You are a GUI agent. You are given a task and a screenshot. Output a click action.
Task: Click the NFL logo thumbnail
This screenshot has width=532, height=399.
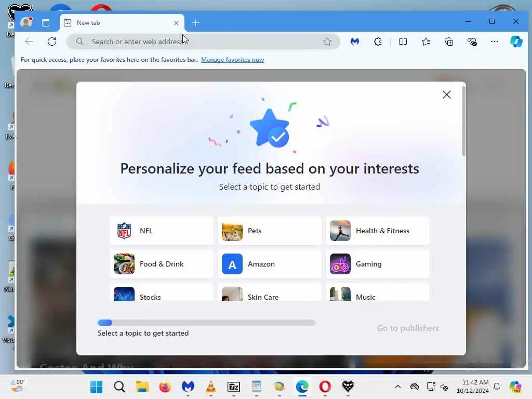tap(124, 231)
